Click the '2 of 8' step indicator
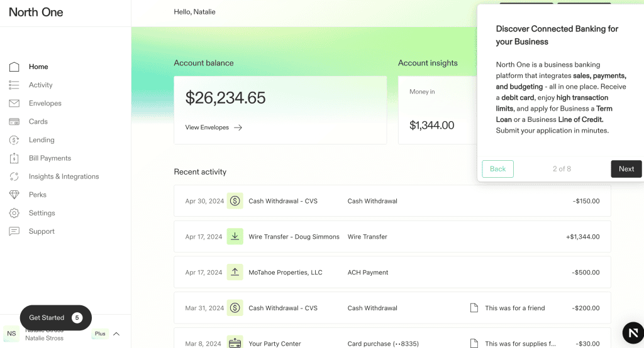 pos(562,169)
